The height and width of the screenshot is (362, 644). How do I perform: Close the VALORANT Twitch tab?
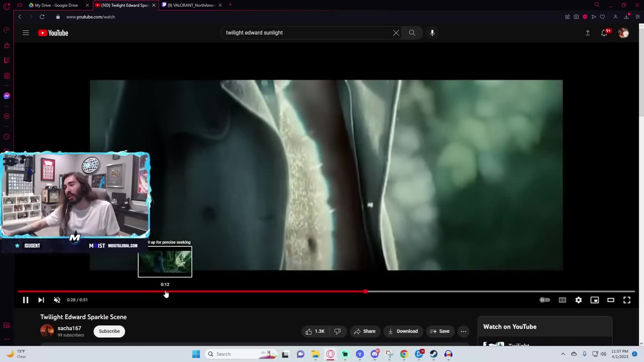pos(220,5)
